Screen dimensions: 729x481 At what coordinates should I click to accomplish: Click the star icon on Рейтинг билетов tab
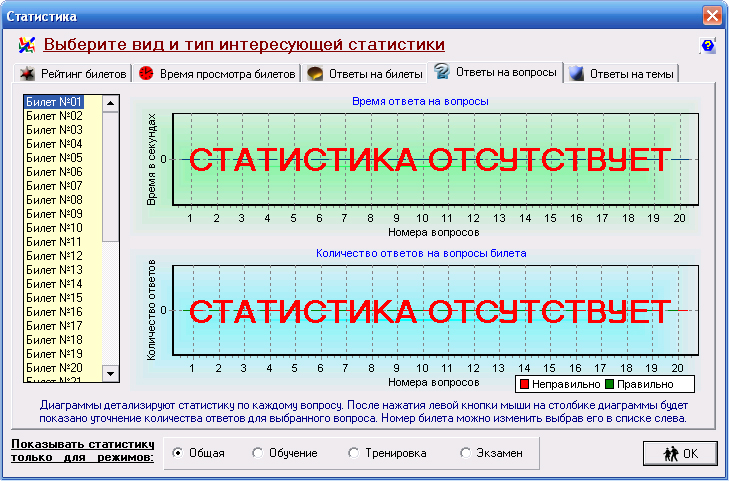click(x=28, y=73)
